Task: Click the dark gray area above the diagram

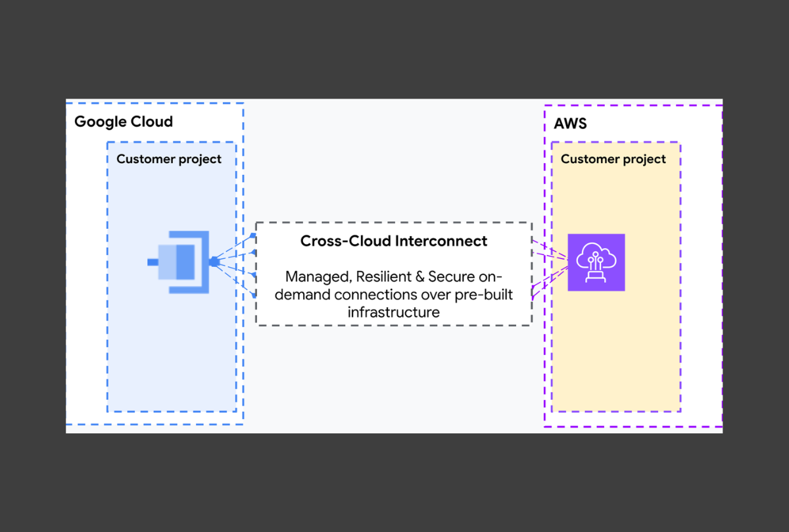Action: [394, 49]
